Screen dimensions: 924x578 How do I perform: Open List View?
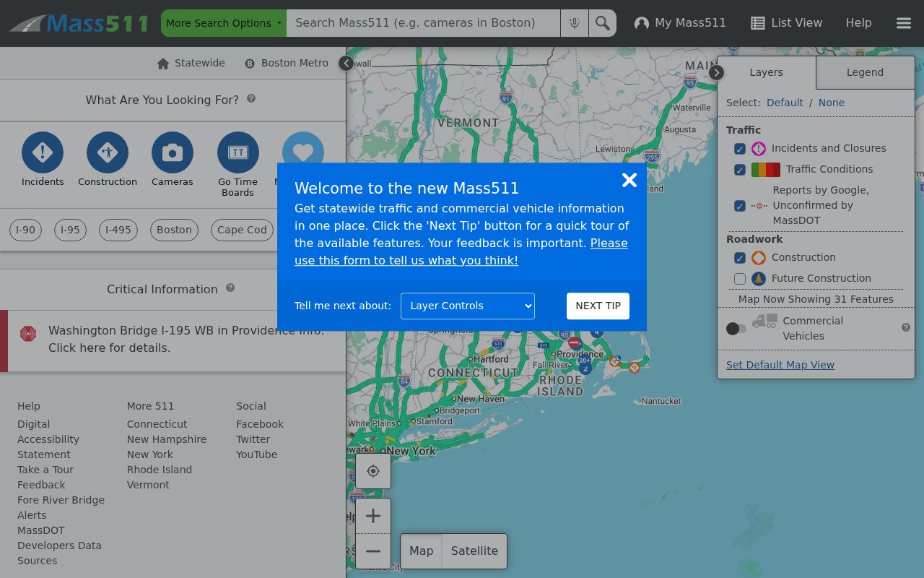(786, 23)
